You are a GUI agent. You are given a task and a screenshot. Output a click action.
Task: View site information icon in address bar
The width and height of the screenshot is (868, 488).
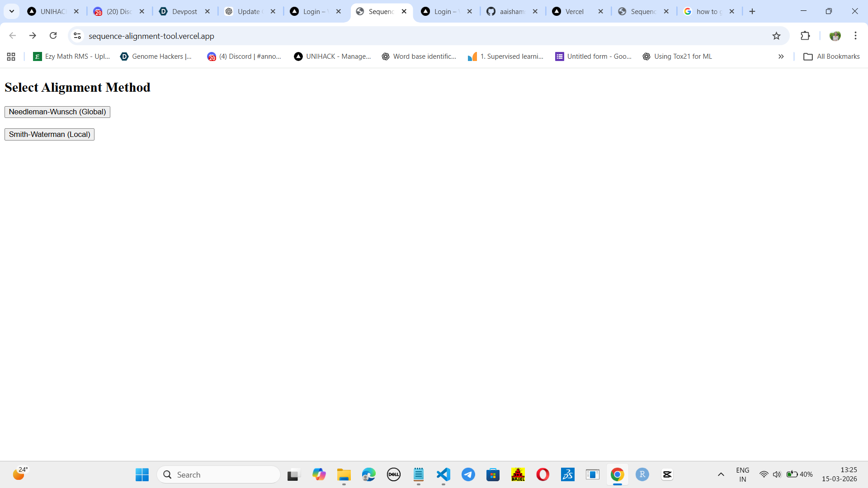77,36
